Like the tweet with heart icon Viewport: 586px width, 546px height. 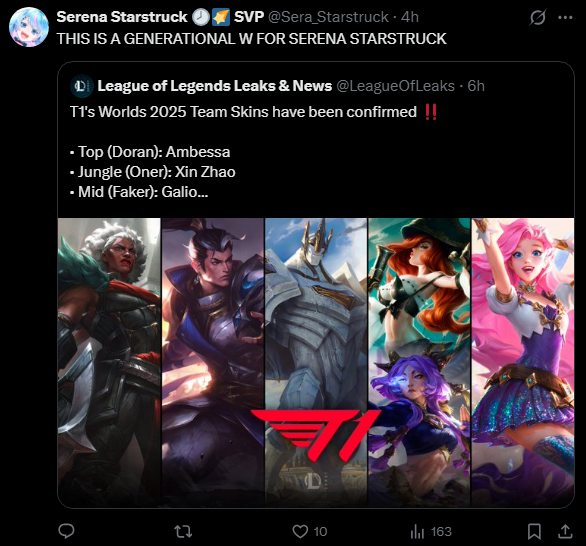coord(300,531)
